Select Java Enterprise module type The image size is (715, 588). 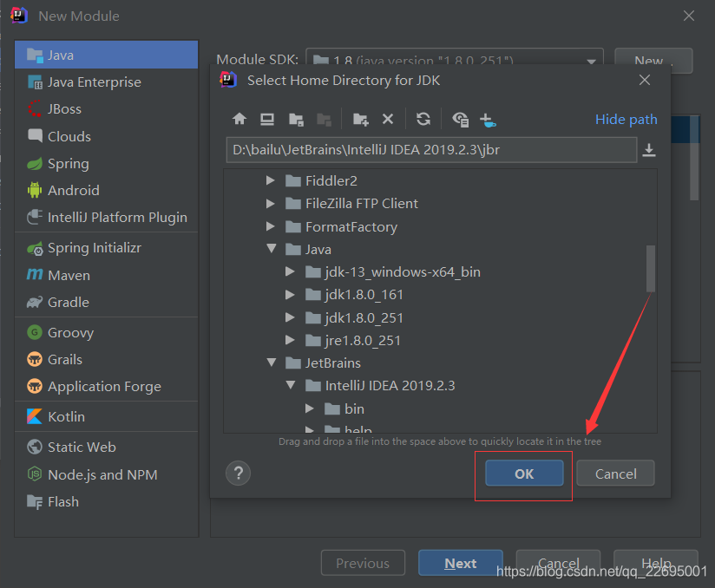point(106,82)
